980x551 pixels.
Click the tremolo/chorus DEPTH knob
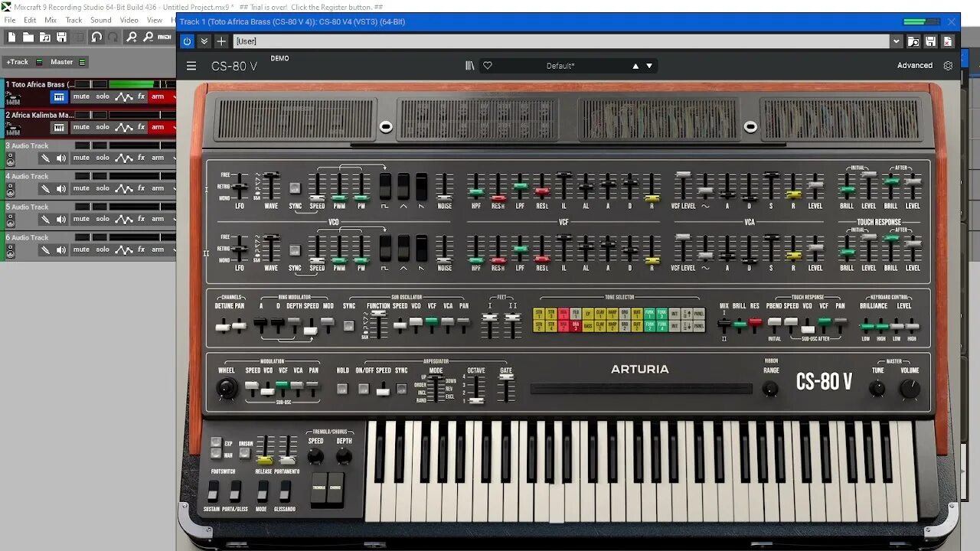345,456
